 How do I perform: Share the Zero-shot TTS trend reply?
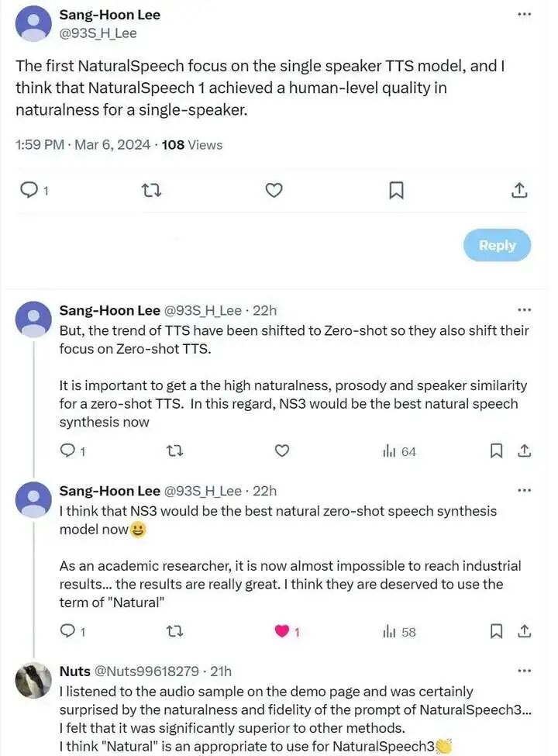click(x=524, y=450)
